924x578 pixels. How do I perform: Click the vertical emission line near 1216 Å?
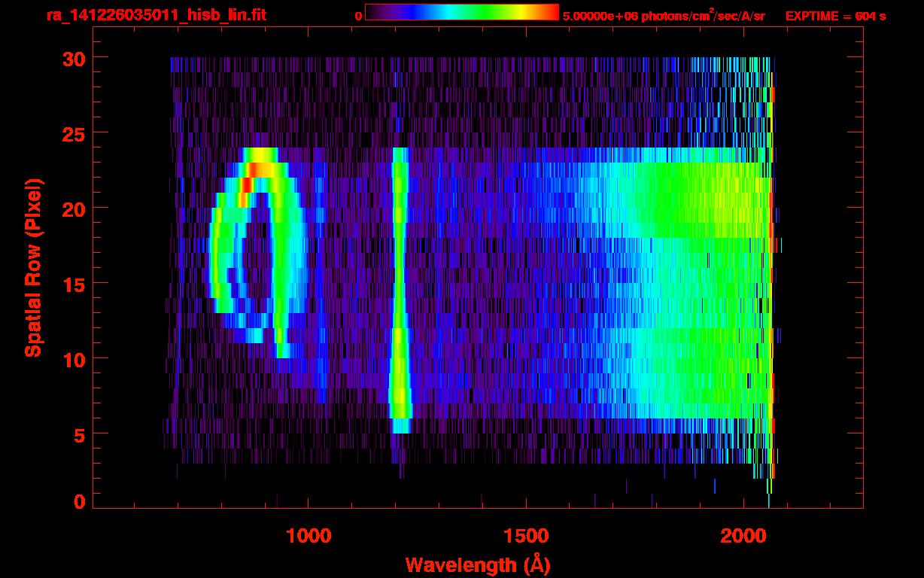pyautogui.click(x=400, y=290)
